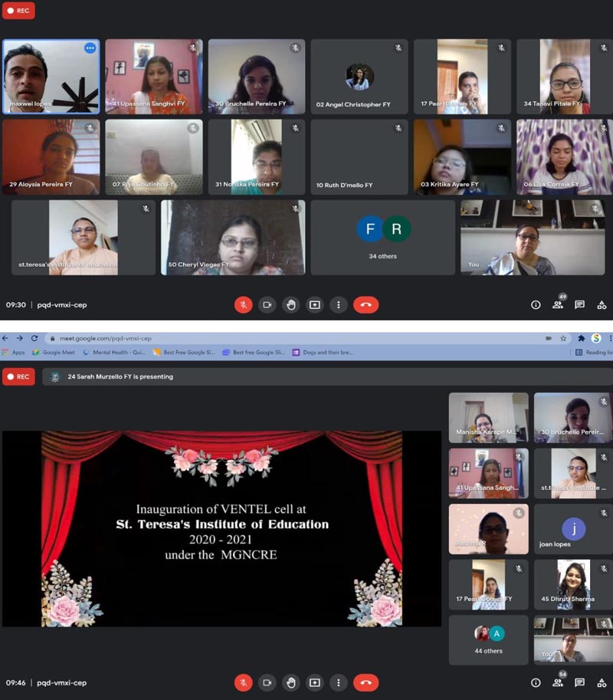Click the REC indicator above maxwel lopes tile
The height and width of the screenshot is (700, 613).
pyautogui.click(x=18, y=11)
